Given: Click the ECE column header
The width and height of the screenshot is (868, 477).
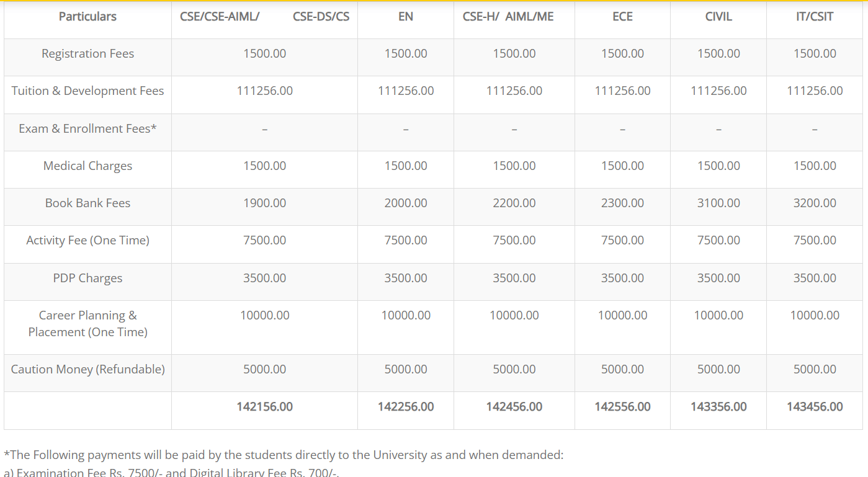Looking at the screenshot, I should 622,17.
